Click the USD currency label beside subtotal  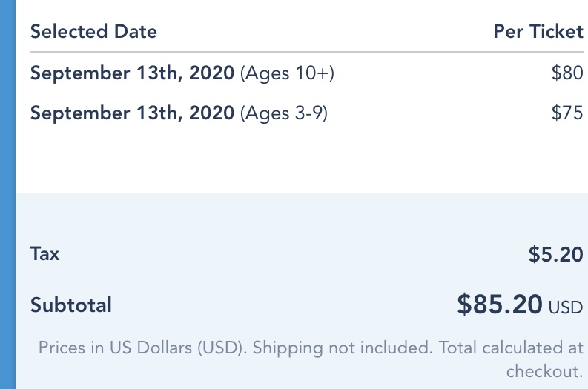pyautogui.click(x=565, y=307)
